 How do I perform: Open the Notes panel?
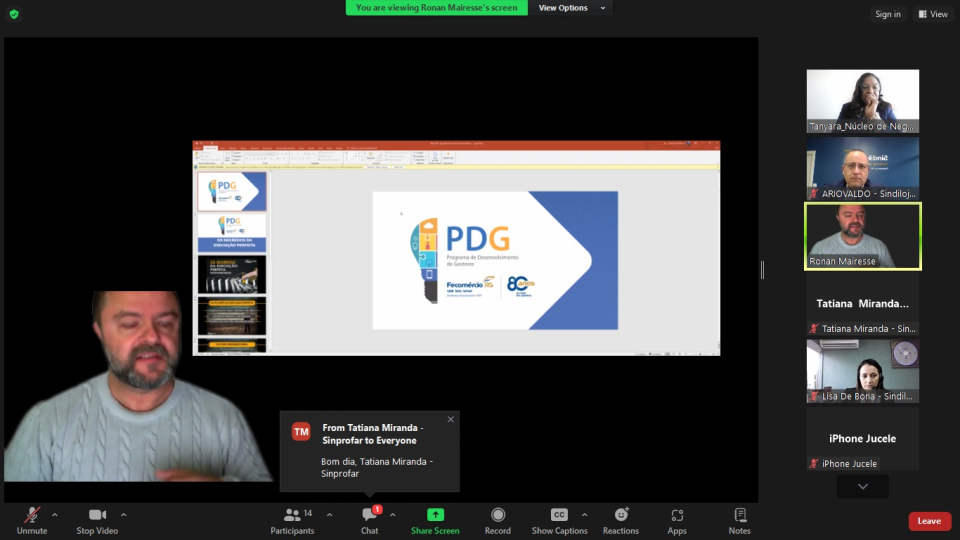click(739, 519)
